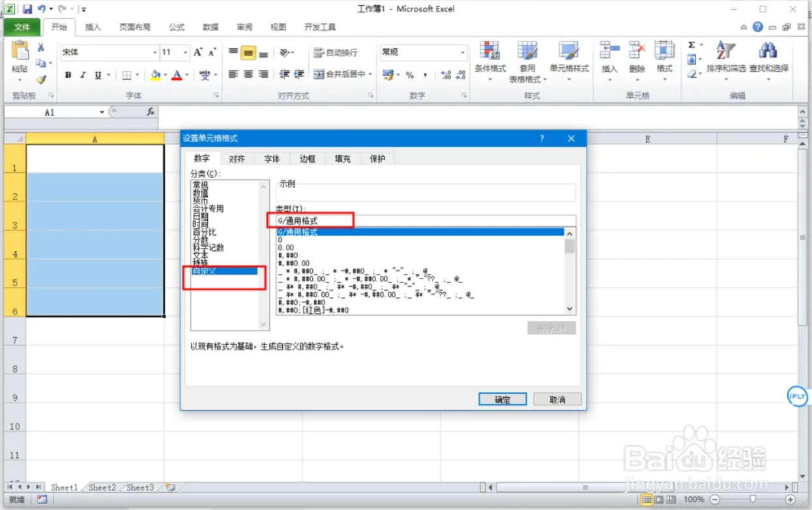Select format code 0.00 in type list

pyautogui.click(x=286, y=248)
